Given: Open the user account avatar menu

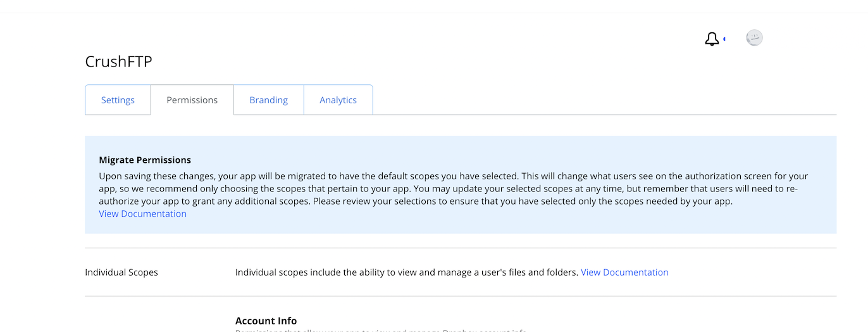Looking at the screenshot, I should 754,38.
